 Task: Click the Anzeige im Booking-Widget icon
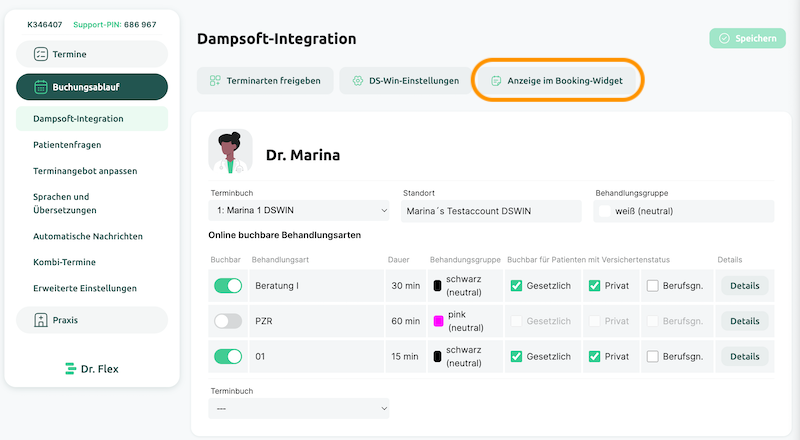coord(496,81)
